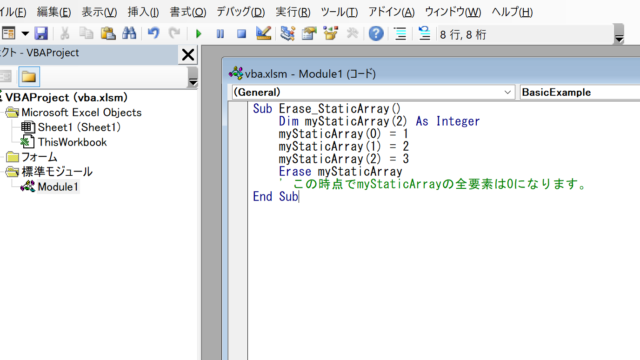Select Module1 in project tree

click(58, 187)
